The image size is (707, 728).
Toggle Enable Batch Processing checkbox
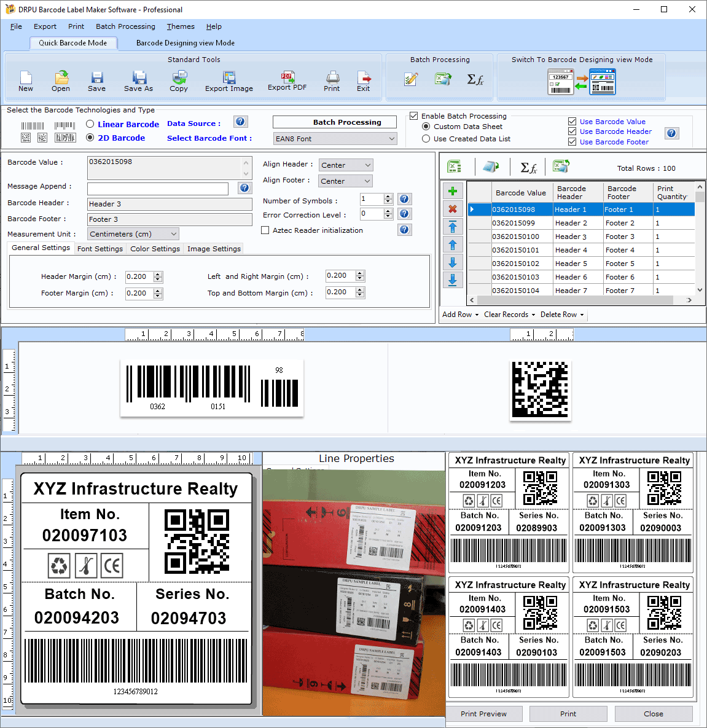click(413, 115)
